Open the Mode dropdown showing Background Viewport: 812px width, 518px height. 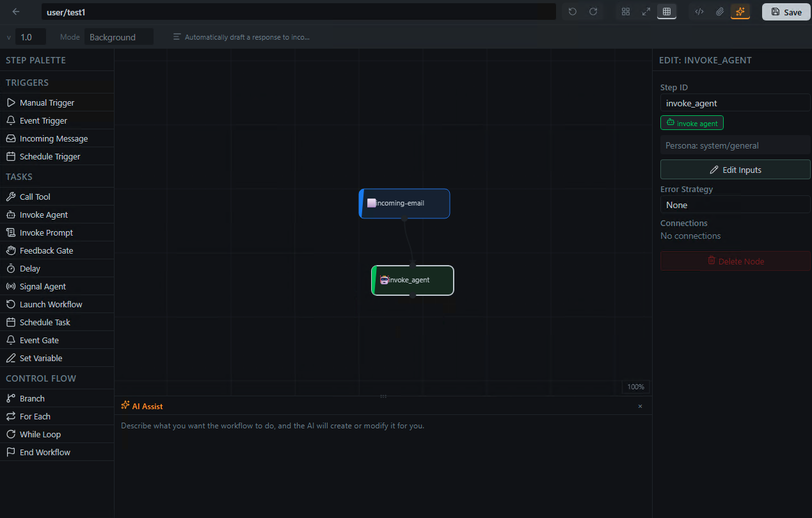click(118, 36)
